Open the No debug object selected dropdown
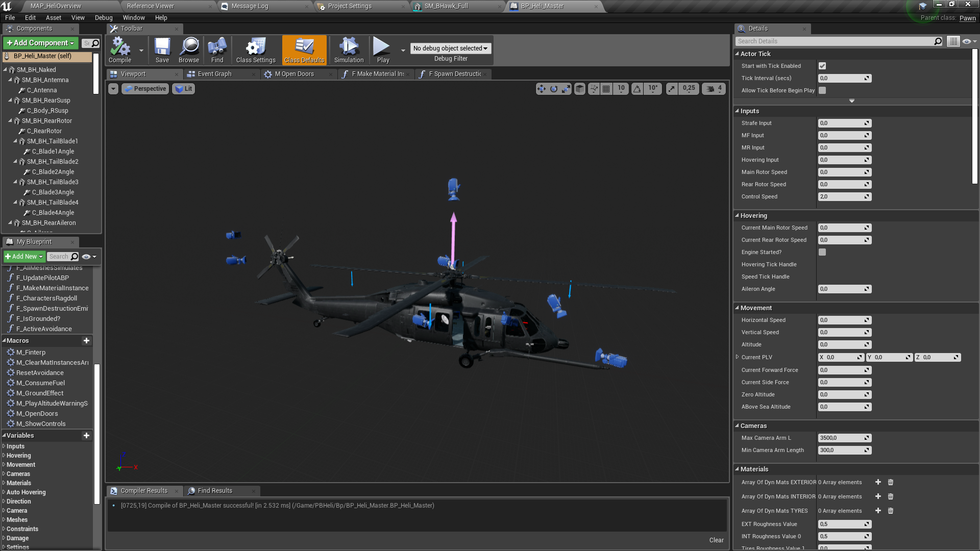The image size is (980, 551). coord(450,48)
